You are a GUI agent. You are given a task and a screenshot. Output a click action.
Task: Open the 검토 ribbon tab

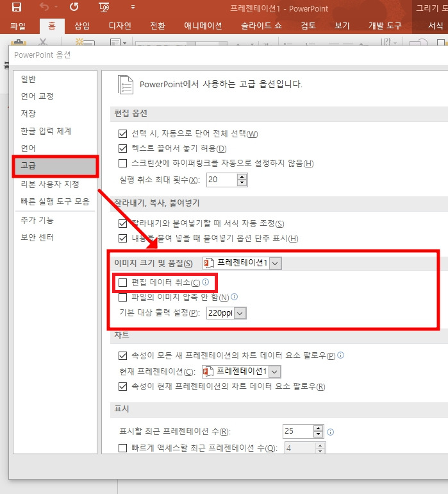(308, 26)
